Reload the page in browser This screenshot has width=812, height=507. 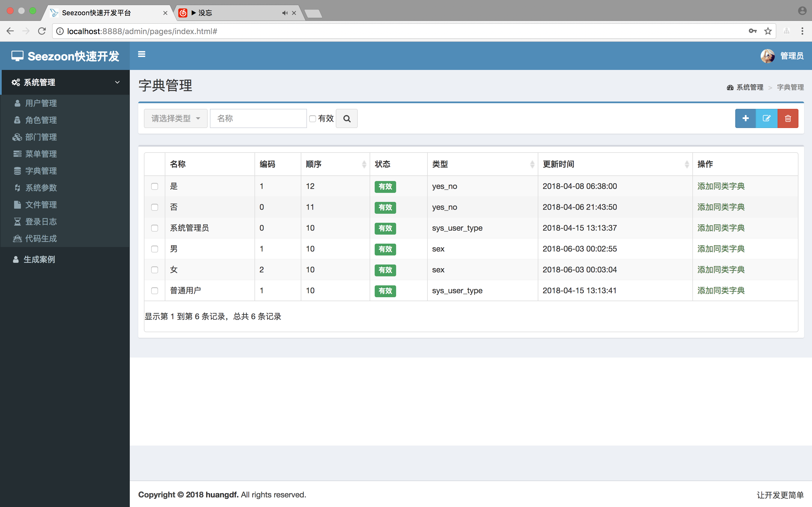(x=42, y=31)
